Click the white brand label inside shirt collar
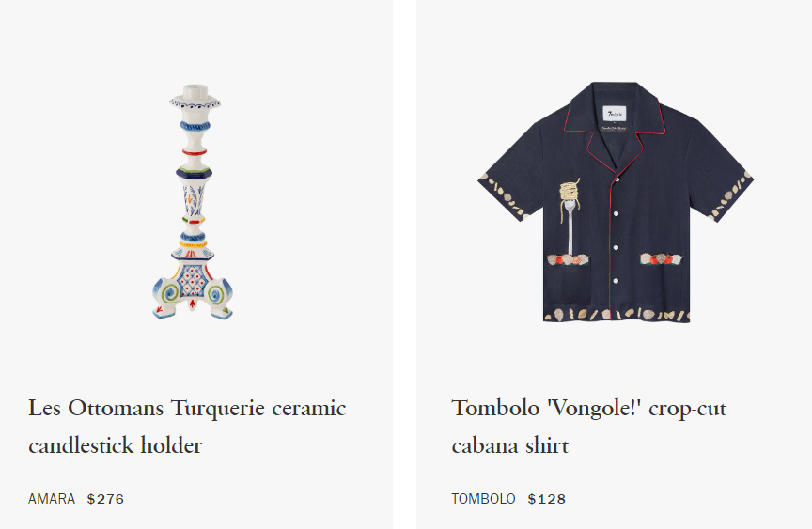This screenshot has width=812, height=529. click(615, 114)
